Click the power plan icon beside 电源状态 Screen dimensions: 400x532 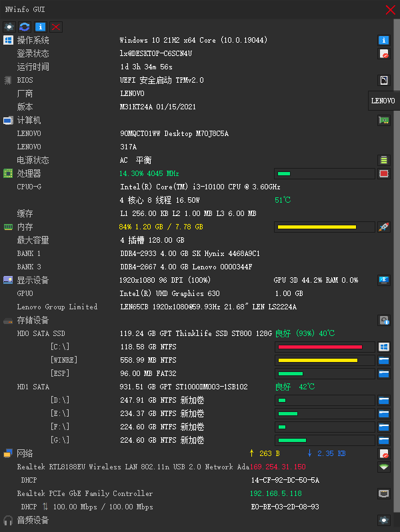pyautogui.click(x=384, y=160)
